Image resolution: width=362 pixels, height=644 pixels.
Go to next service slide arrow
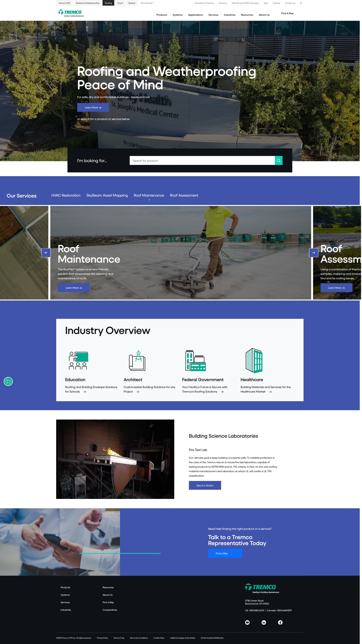(313, 253)
